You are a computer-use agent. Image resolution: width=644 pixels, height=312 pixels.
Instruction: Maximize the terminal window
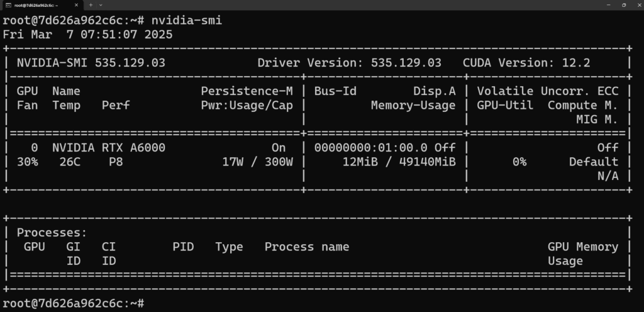(623, 4)
